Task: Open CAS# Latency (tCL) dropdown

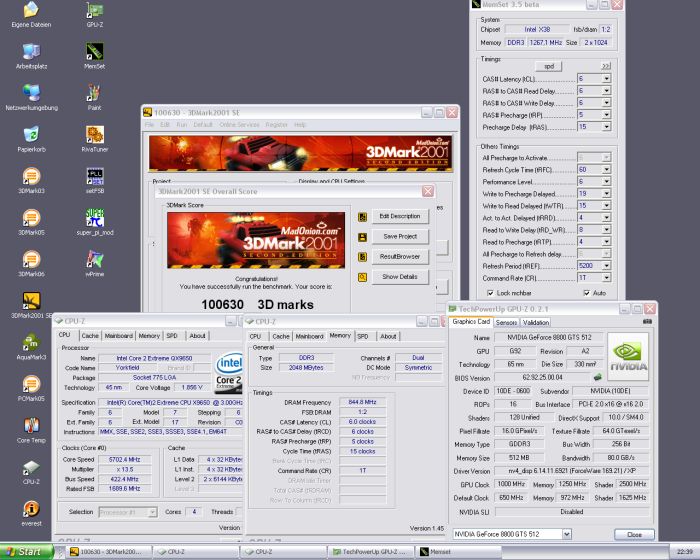Action: (x=606, y=79)
